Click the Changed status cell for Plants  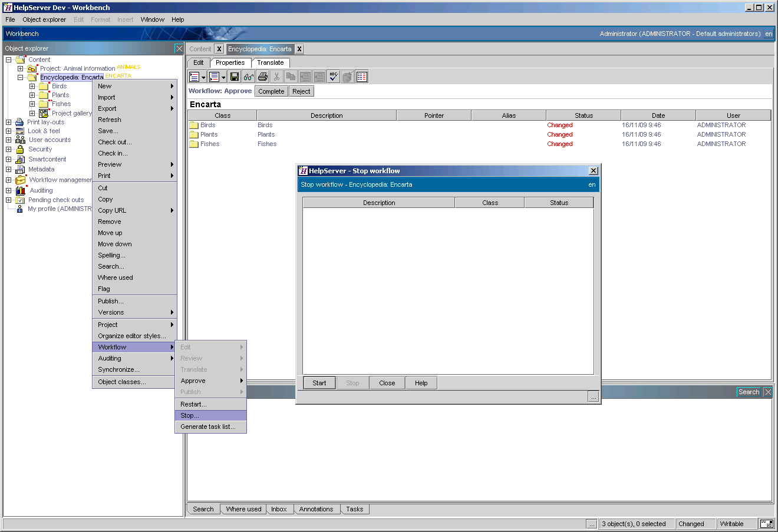[x=559, y=134]
